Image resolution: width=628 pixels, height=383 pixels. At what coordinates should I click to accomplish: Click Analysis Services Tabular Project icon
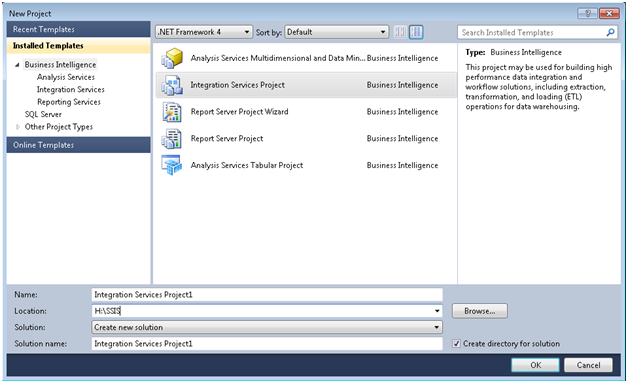pyautogui.click(x=172, y=165)
